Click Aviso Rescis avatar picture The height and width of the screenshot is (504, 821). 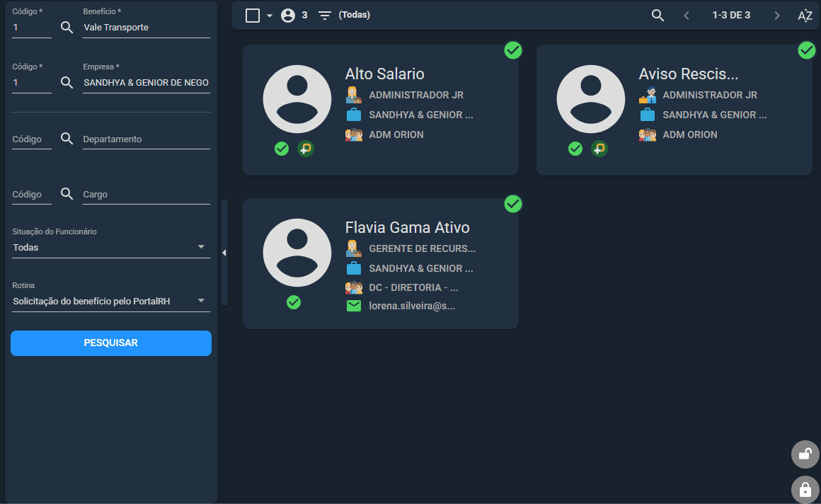[x=590, y=99]
